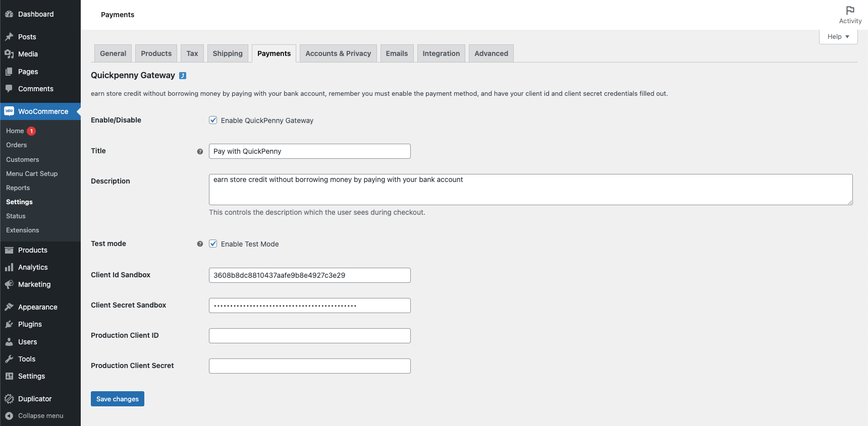Click the Tools wrench icon
The width and height of the screenshot is (868, 426).
pos(9,359)
